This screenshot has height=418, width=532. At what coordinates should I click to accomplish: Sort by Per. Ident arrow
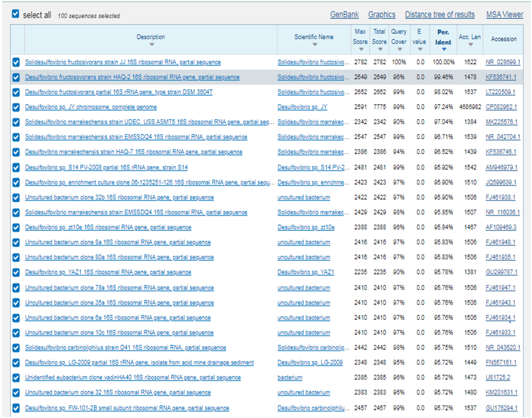click(x=444, y=49)
